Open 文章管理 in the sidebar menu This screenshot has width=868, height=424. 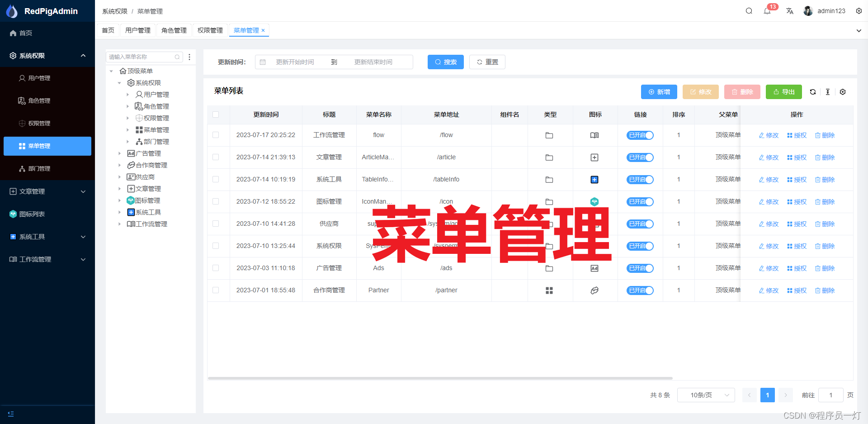tap(32, 191)
